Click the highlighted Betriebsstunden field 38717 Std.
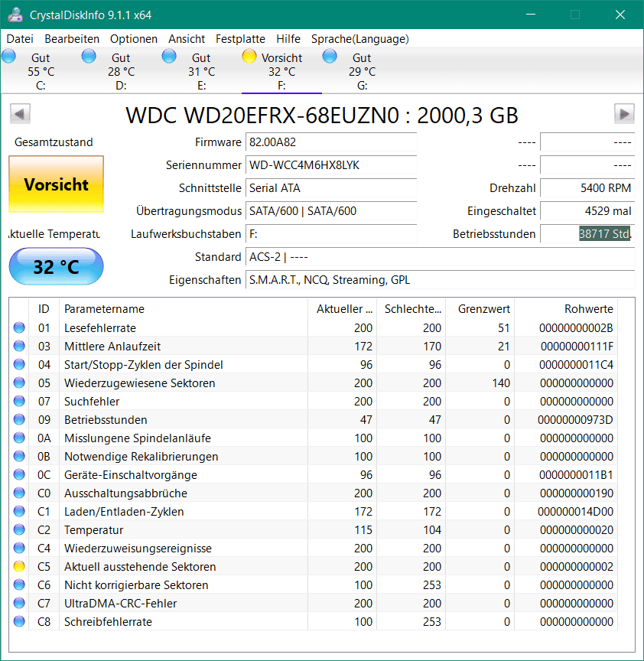 point(587,233)
